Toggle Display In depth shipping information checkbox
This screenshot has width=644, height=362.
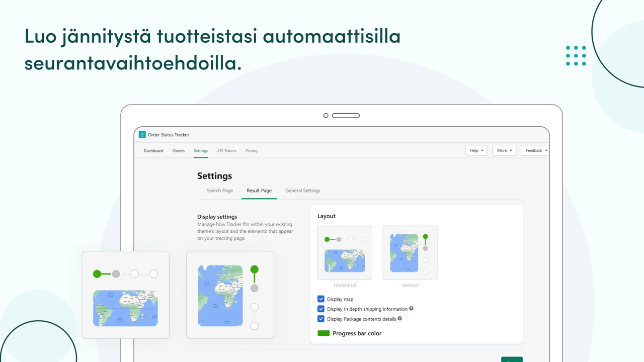click(x=321, y=309)
